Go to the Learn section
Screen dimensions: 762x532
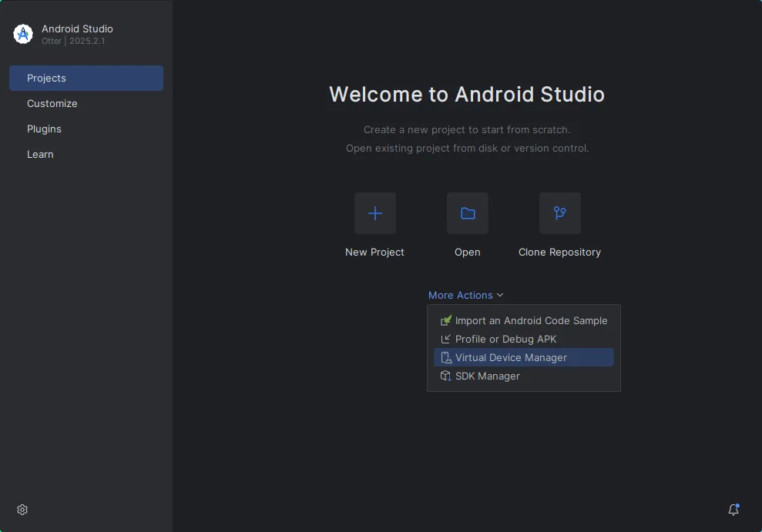pos(40,154)
